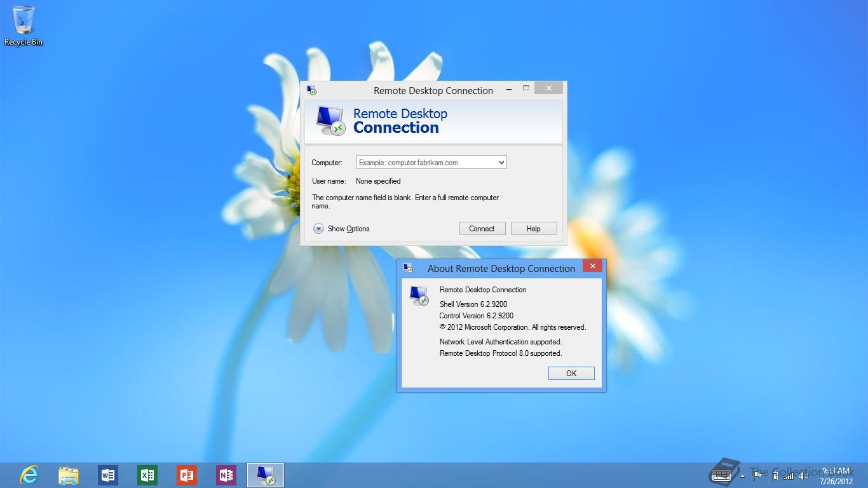This screenshot has width=868, height=488.
Task: Check the battery status tray icon
Action: [775, 475]
